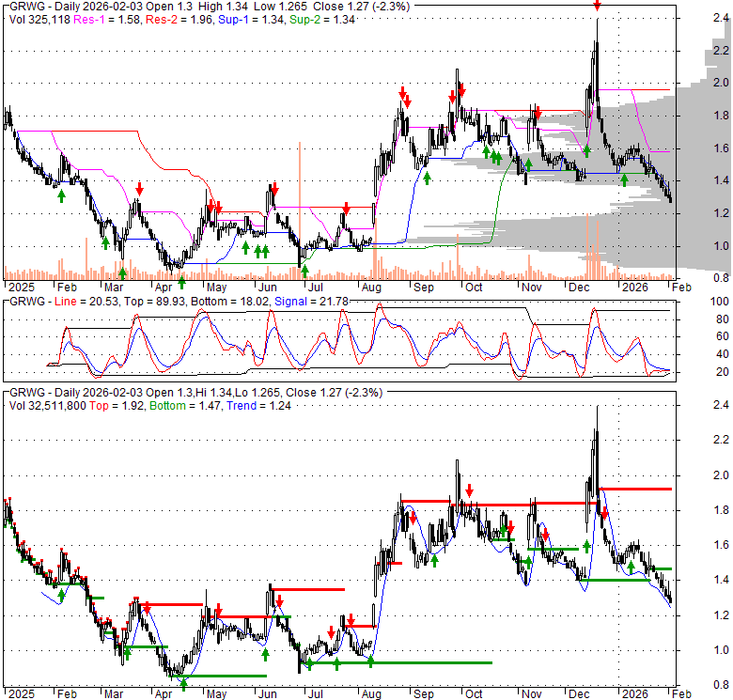
Task: Click the '2026' year label under the top chart
Action: tap(635, 288)
